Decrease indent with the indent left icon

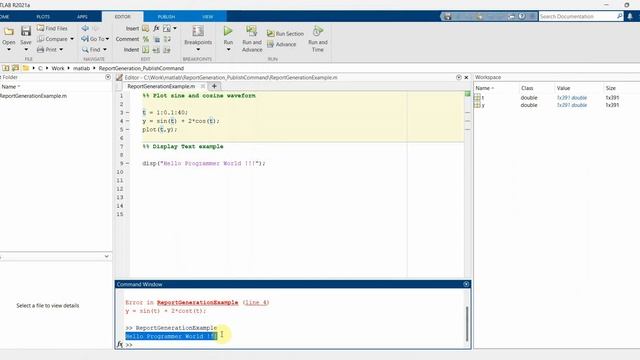[167, 50]
